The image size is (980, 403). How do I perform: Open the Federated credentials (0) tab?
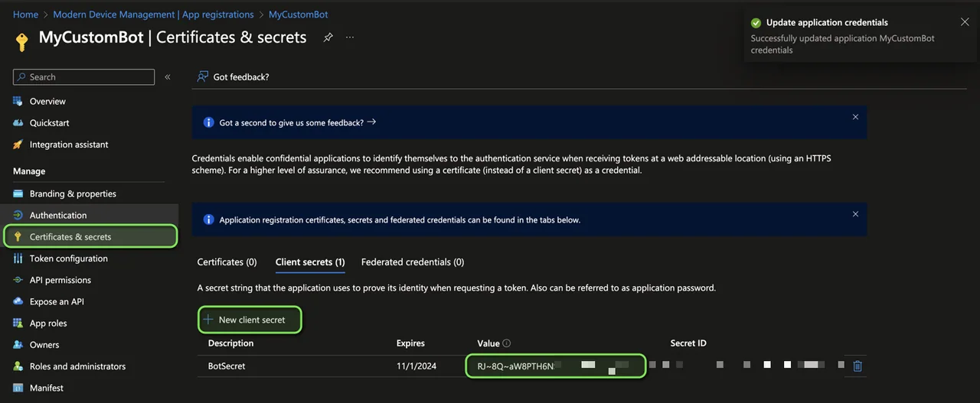pos(413,262)
